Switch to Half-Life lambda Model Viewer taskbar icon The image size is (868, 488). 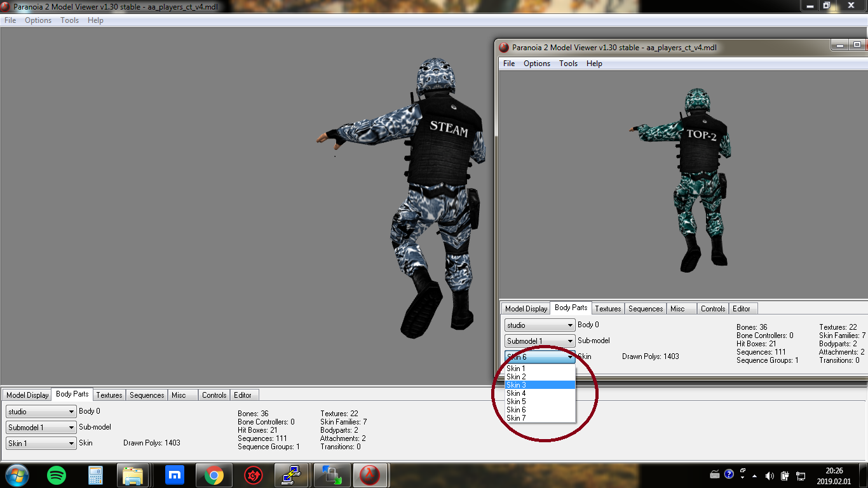pyautogui.click(x=370, y=475)
